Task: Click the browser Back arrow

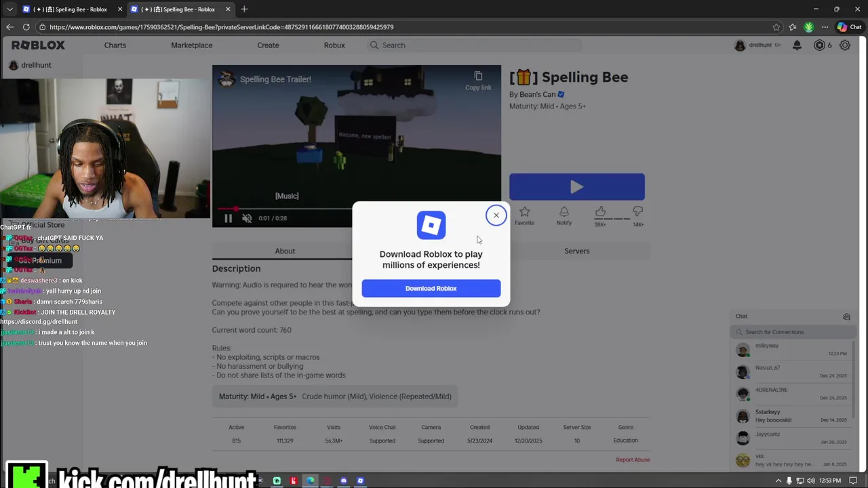Action: tap(9, 27)
